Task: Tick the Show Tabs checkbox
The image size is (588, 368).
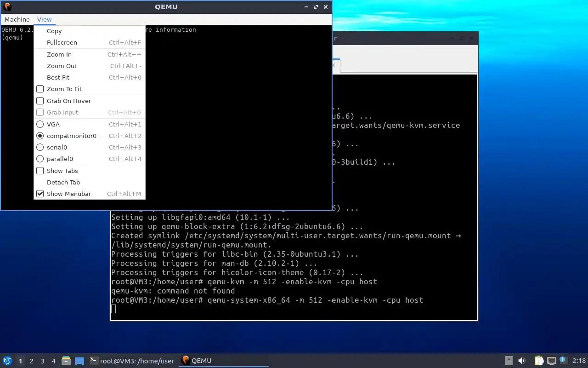Action: [x=40, y=171]
